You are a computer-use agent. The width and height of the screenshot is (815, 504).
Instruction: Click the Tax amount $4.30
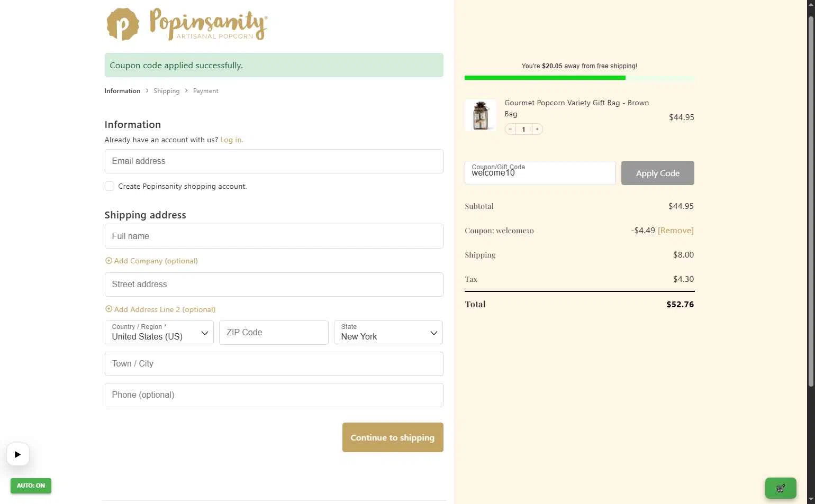(x=683, y=279)
